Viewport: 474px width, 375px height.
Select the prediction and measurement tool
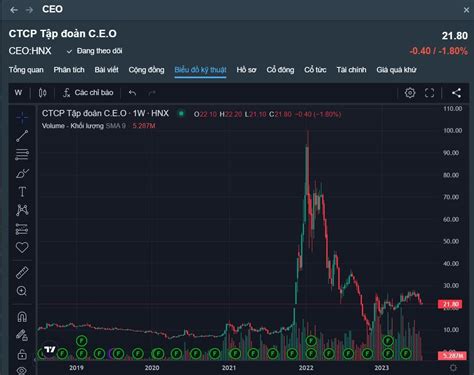pos(22,229)
